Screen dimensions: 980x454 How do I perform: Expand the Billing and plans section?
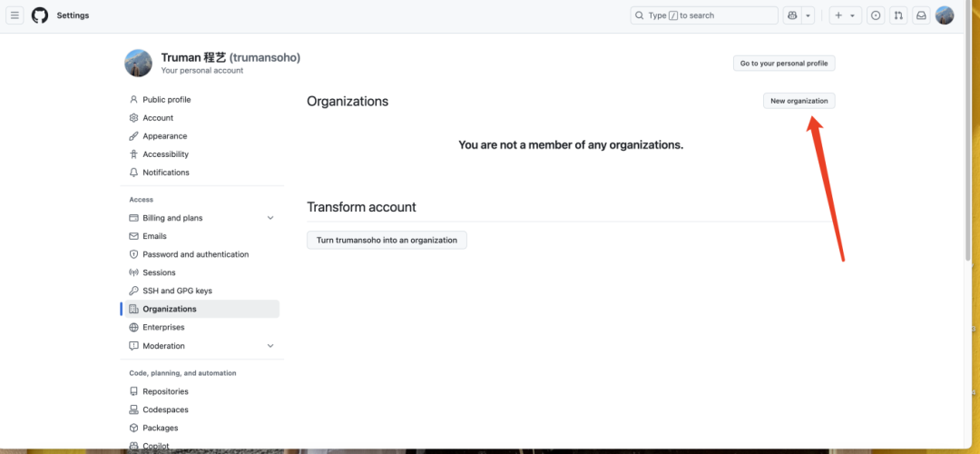[270, 218]
